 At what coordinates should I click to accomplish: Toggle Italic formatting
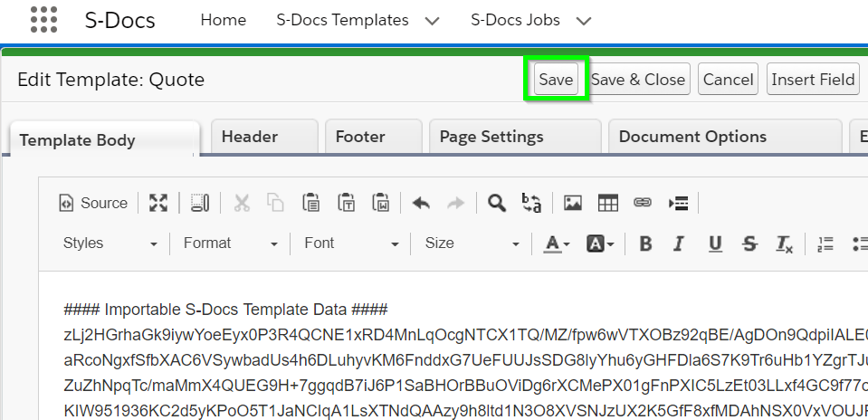click(x=679, y=243)
